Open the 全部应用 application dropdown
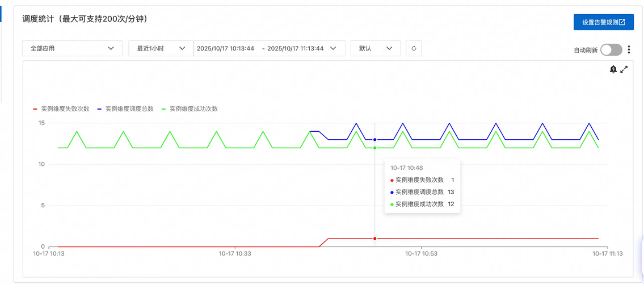This screenshot has height=284, width=644. coord(72,48)
